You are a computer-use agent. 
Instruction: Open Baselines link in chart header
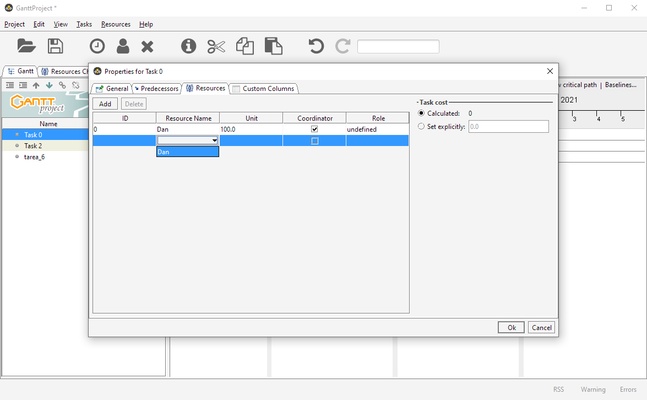click(x=621, y=85)
